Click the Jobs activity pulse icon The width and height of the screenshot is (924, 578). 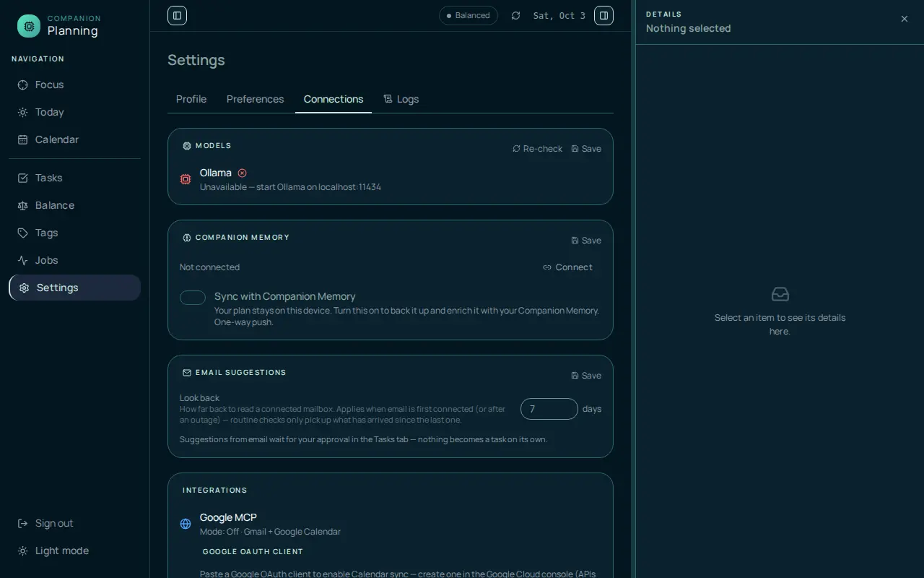pos(22,260)
